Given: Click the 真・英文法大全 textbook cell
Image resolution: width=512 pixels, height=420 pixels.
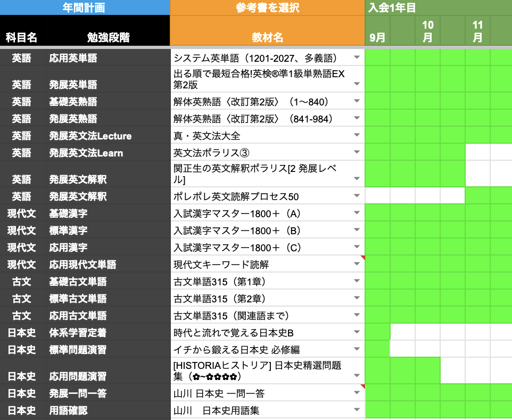Looking at the screenshot, I should [x=267, y=135].
